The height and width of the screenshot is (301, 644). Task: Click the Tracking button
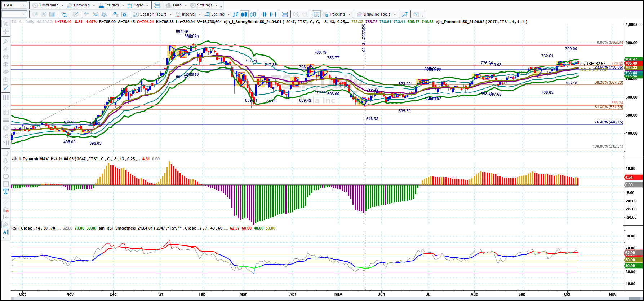[x=334, y=14]
